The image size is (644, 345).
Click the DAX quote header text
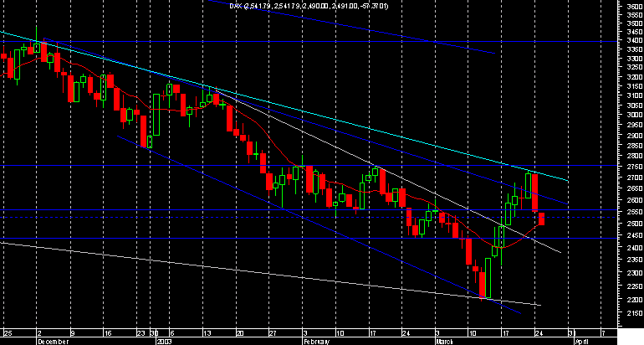click(x=309, y=6)
